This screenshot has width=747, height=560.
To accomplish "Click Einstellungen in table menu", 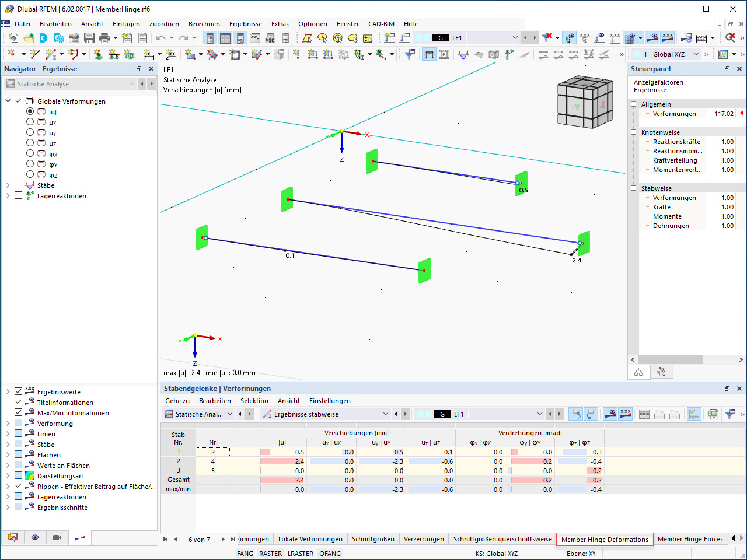I will 330,401.
